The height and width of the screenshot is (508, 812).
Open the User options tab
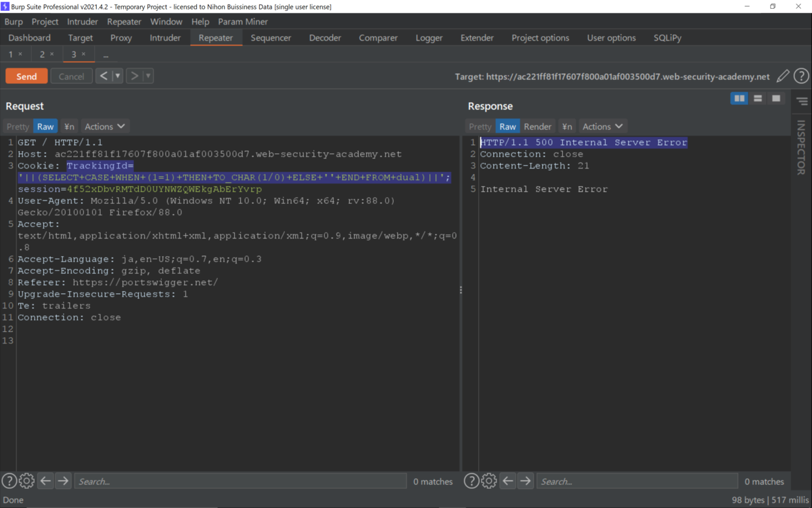click(x=612, y=38)
